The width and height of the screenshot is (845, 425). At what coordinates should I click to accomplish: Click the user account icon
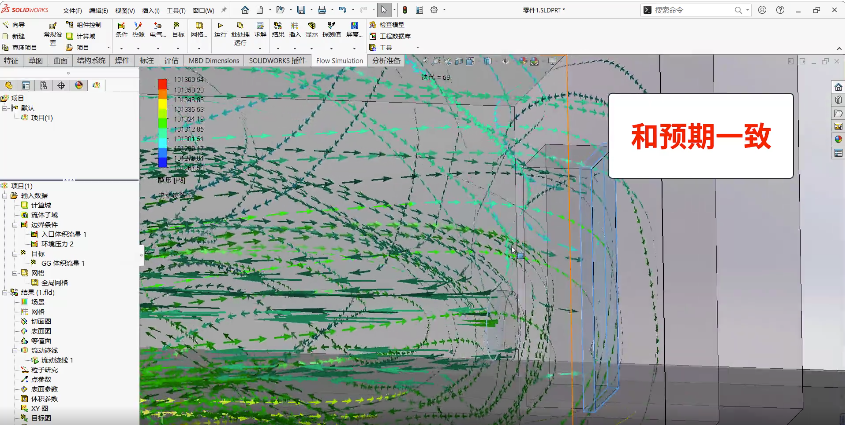(x=762, y=10)
